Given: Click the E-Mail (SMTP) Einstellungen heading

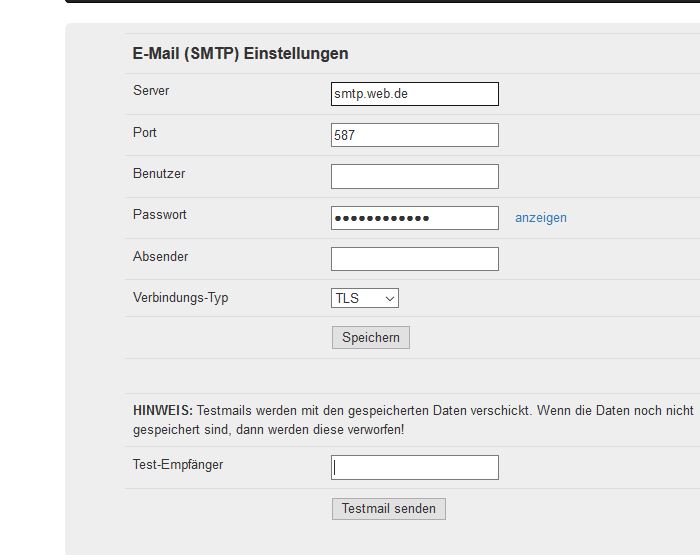Looking at the screenshot, I should coord(240,54).
